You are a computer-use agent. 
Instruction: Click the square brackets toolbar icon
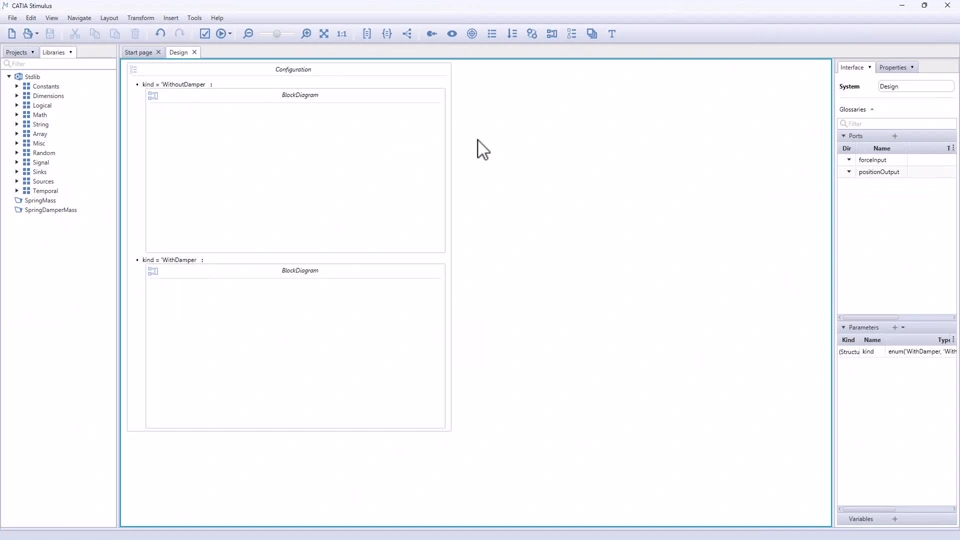(367, 34)
